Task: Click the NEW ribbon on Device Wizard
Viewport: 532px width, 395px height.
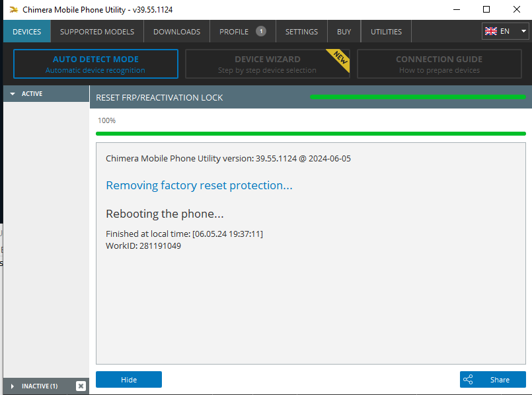Action: [339, 56]
